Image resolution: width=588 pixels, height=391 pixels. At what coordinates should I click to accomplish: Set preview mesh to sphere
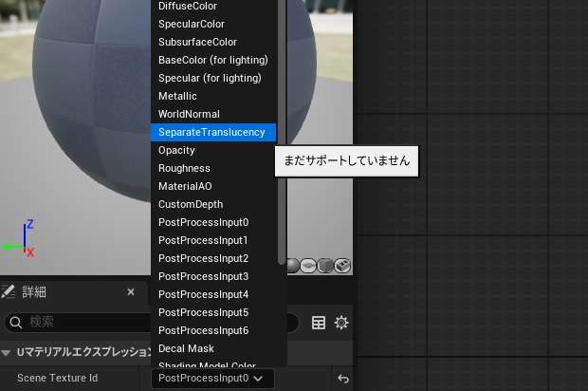tap(295, 266)
